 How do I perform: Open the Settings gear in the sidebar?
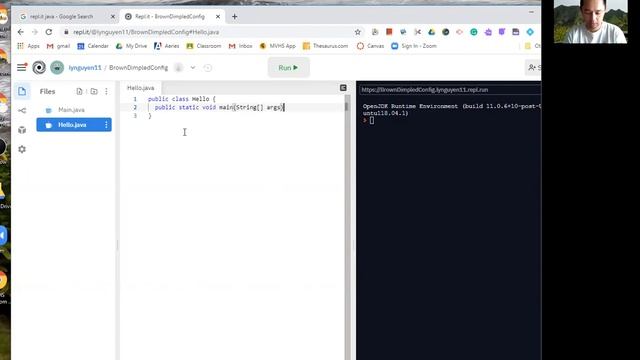22,149
